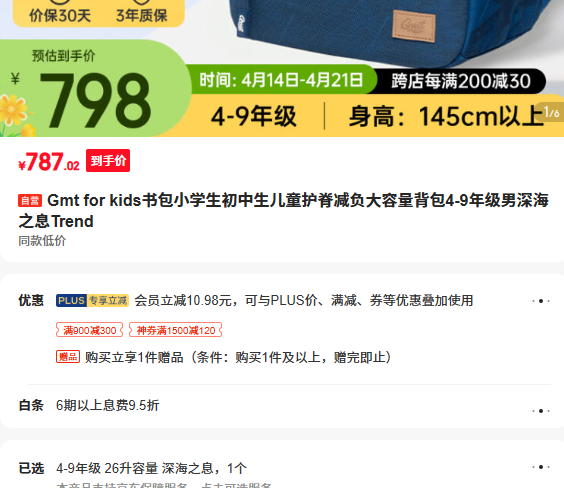This screenshot has width=564, height=488.
Task: Click the 购买立享1件赠品 gift promotion text
Action: [238, 357]
